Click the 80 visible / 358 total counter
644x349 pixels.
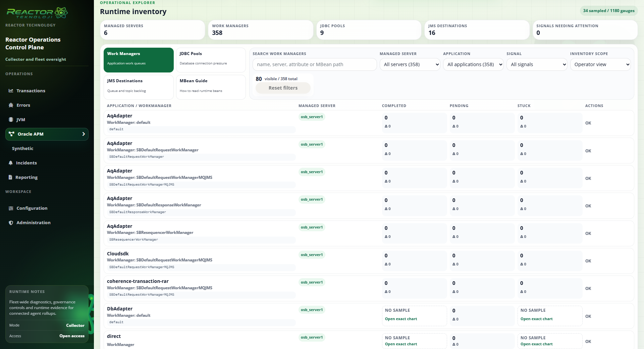(276, 79)
